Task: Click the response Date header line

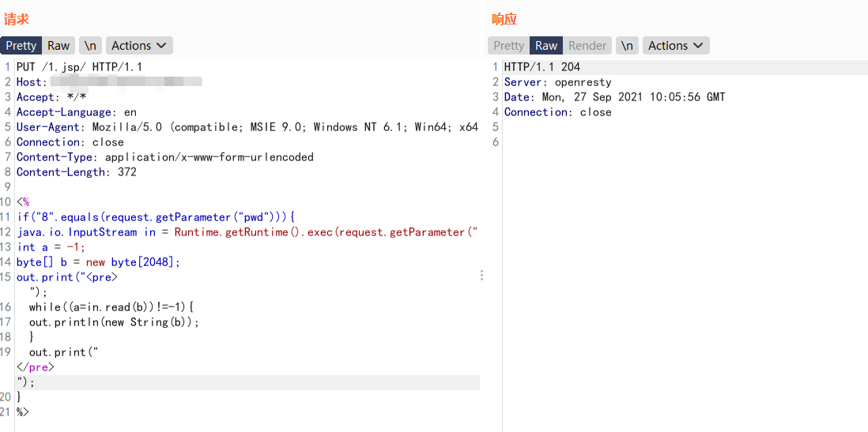Action: (x=614, y=97)
